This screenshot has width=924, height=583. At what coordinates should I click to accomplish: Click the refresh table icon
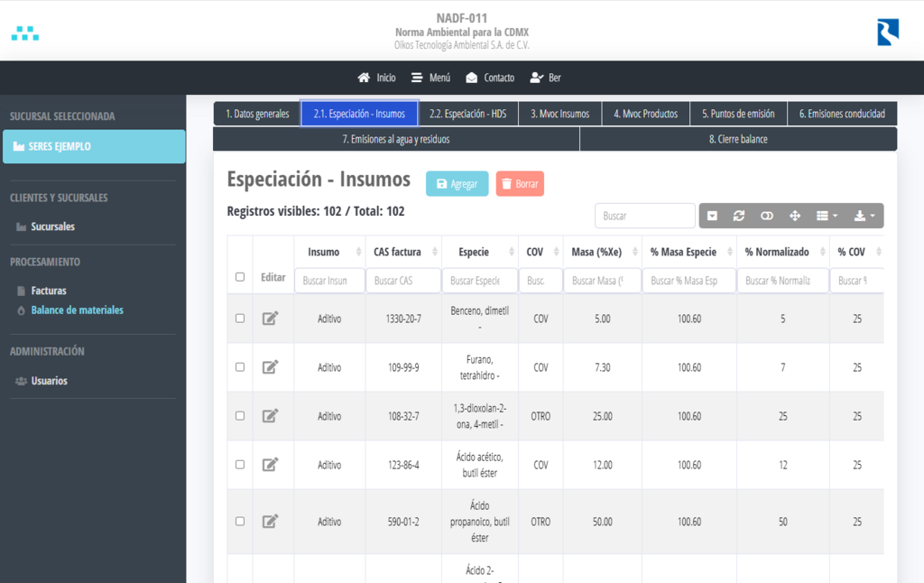739,216
